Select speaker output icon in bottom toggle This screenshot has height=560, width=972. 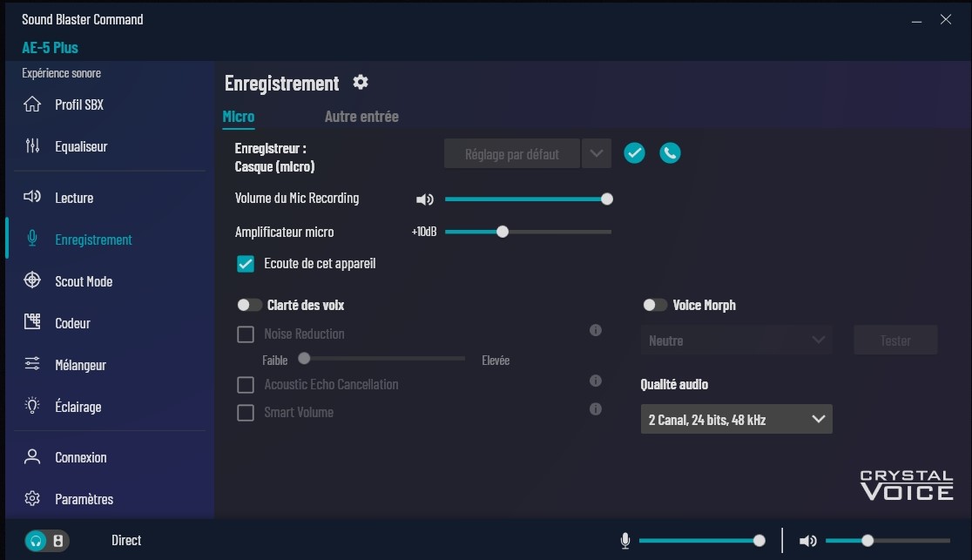(58, 541)
